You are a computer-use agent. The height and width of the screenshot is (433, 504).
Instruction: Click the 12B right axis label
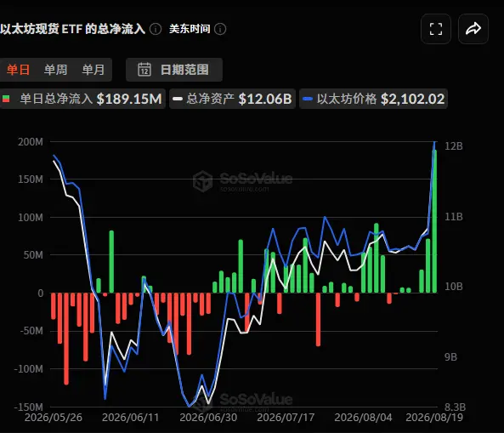pos(454,146)
